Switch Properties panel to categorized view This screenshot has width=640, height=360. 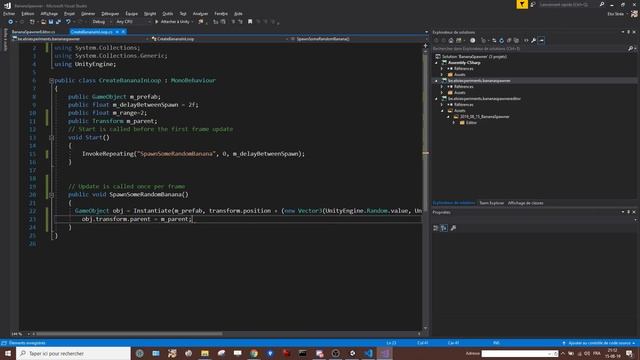tap(436, 228)
